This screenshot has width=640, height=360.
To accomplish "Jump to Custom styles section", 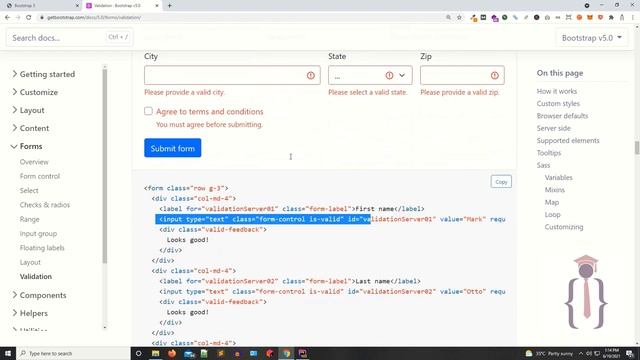I will tap(558, 104).
